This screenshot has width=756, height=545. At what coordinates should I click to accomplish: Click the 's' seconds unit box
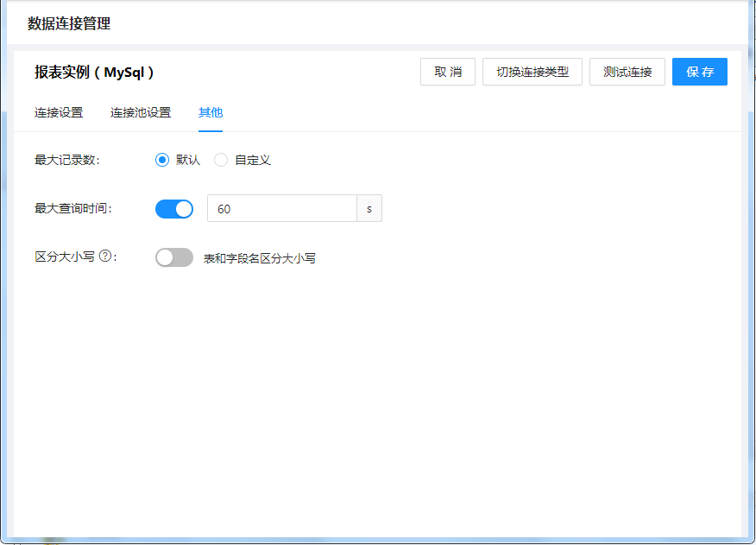[369, 208]
